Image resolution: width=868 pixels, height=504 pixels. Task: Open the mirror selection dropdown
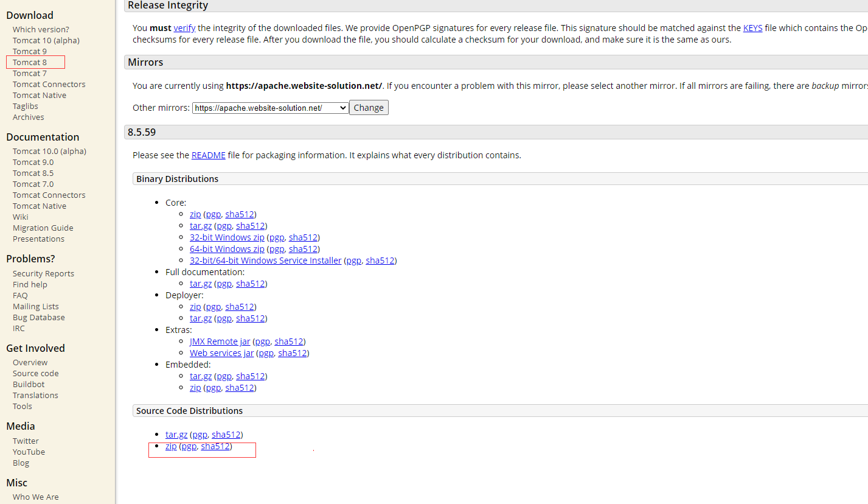[x=271, y=108]
